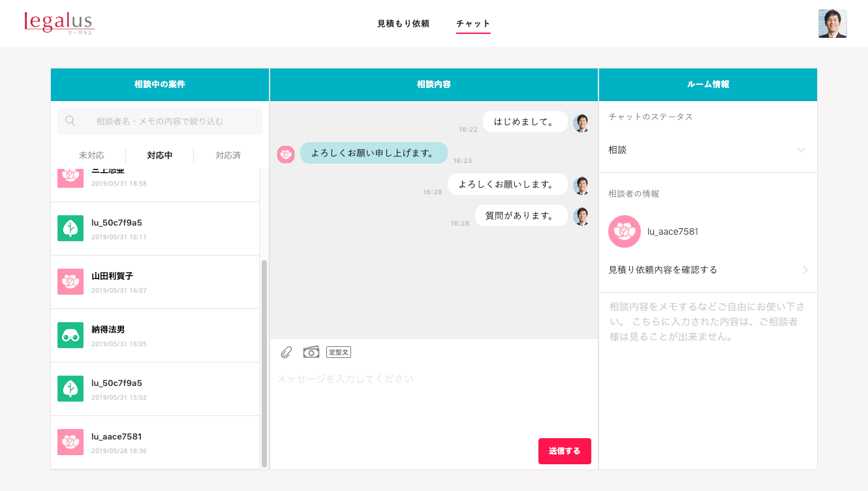Click pink flower avatar of lu_aace7581 in room info

(x=625, y=231)
